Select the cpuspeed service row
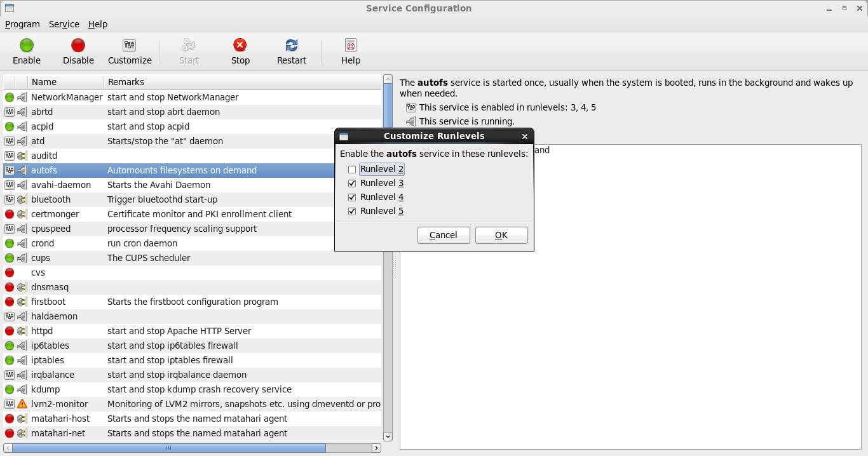Viewport: 868px width, 456px height. pyautogui.click(x=193, y=229)
